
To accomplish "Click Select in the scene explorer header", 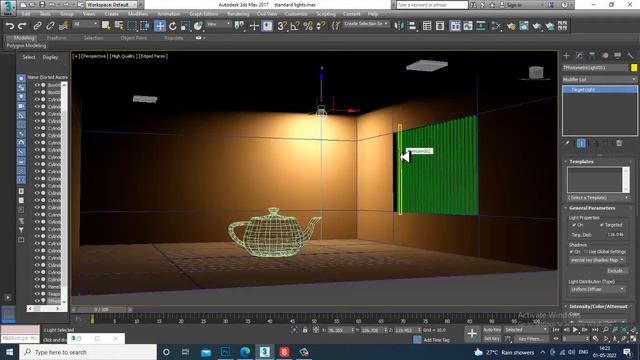I will coord(29,57).
